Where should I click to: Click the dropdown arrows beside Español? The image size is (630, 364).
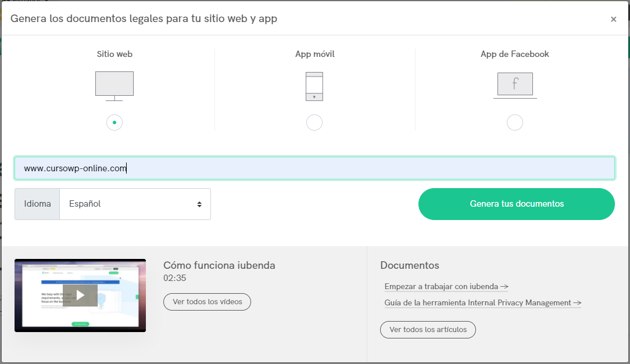click(199, 204)
